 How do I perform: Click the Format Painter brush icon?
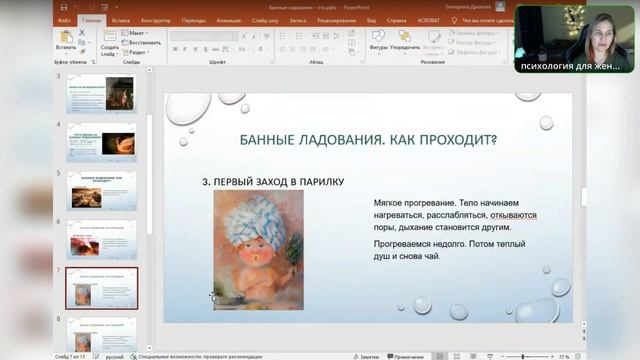point(82,51)
